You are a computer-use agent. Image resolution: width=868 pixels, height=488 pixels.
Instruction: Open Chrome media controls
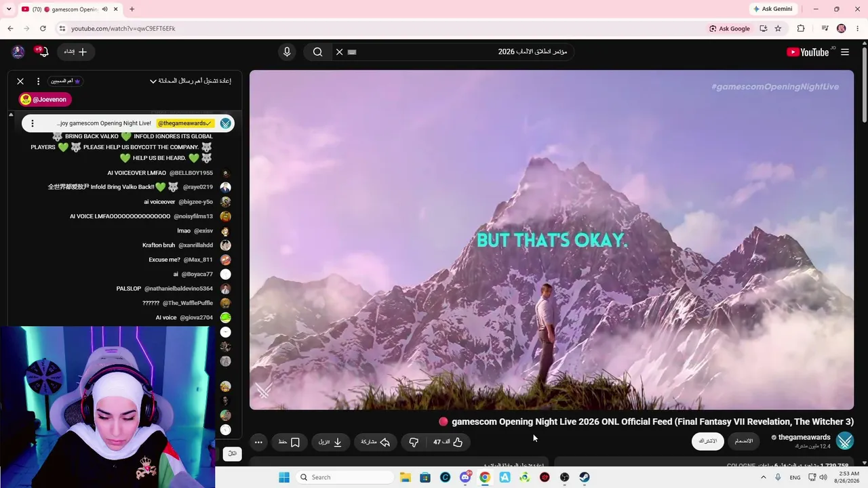coord(825,28)
